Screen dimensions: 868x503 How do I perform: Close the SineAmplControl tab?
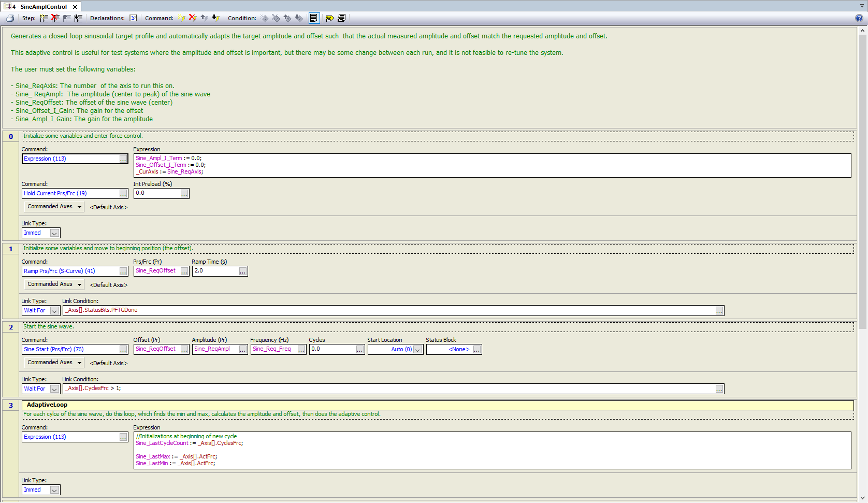pyautogui.click(x=75, y=7)
